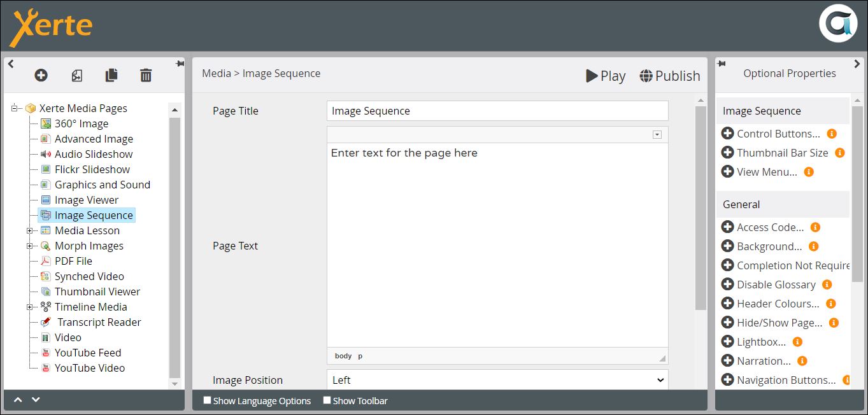868x415 pixels.
Task: Expand the Timeline Media tree node
Action: [x=29, y=307]
